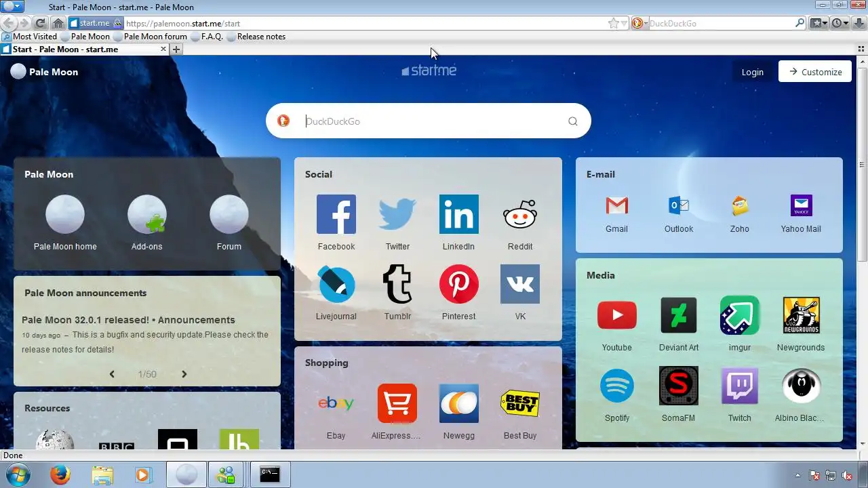
Task: Open the Pinterest shortcut
Action: coord(459,284)
